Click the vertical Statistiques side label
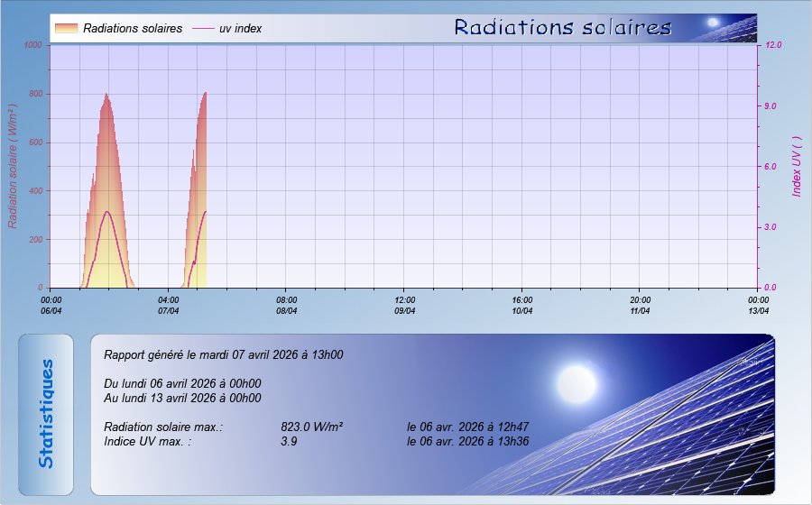 (46, 414)
